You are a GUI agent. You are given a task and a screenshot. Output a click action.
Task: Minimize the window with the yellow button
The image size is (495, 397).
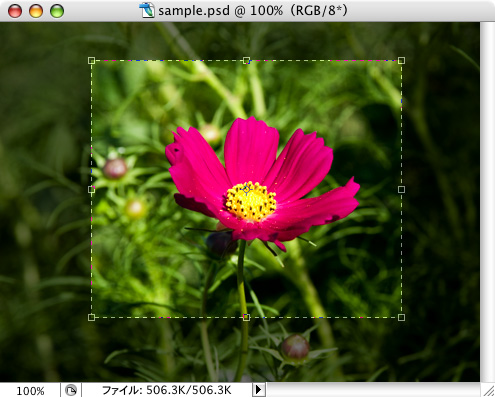(36, 11)
